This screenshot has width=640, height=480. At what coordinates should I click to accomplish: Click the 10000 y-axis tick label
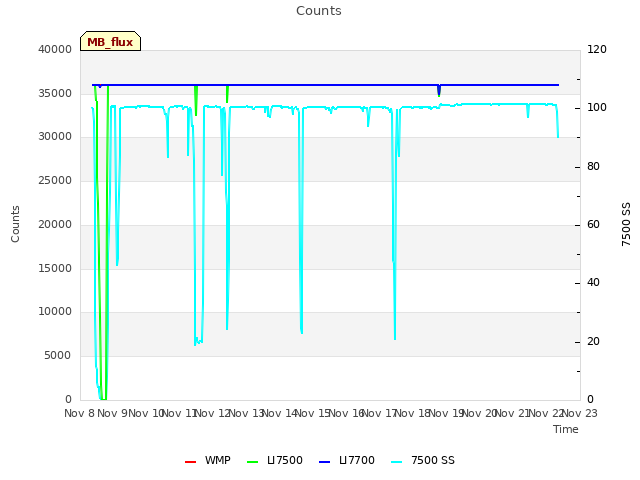tap(55, 311)
